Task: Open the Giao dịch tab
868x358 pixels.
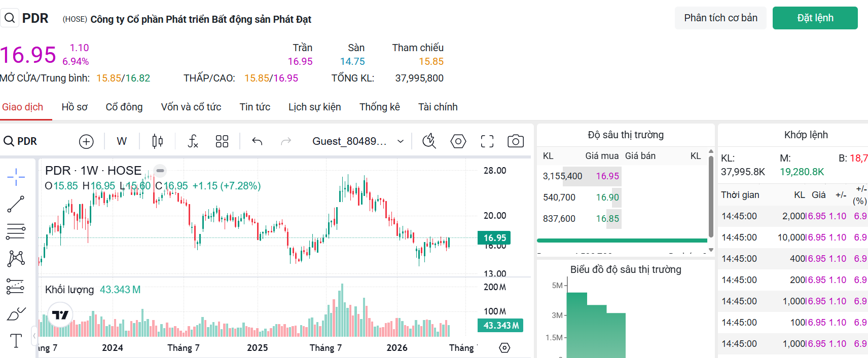Action: tap(23, 107)
